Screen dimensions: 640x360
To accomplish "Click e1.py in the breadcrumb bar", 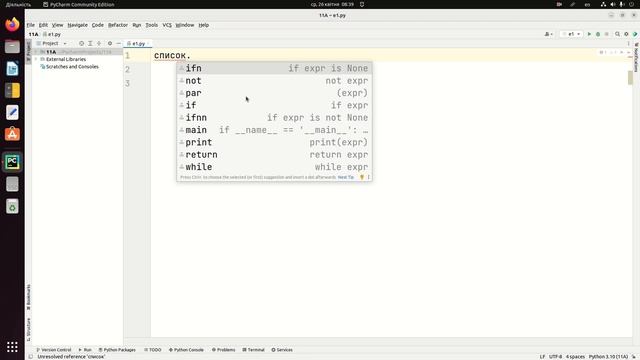I will click(x=52, y=34).
